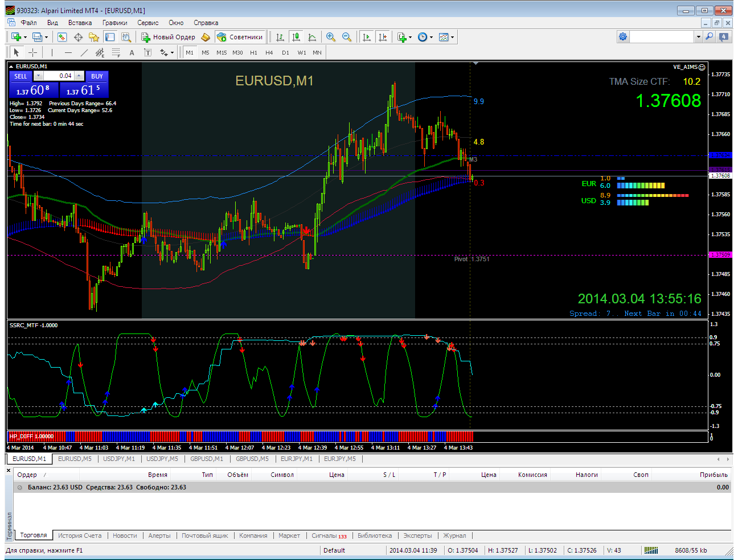Screen dimensions: 738x560
Task: Open the Вставка menu
Action: tap(80, 23)
